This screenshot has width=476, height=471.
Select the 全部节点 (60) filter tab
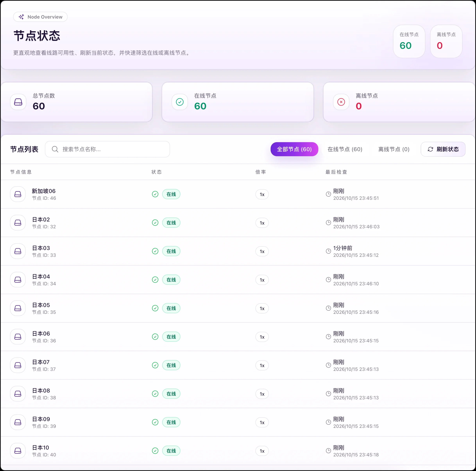coord(294,149)
